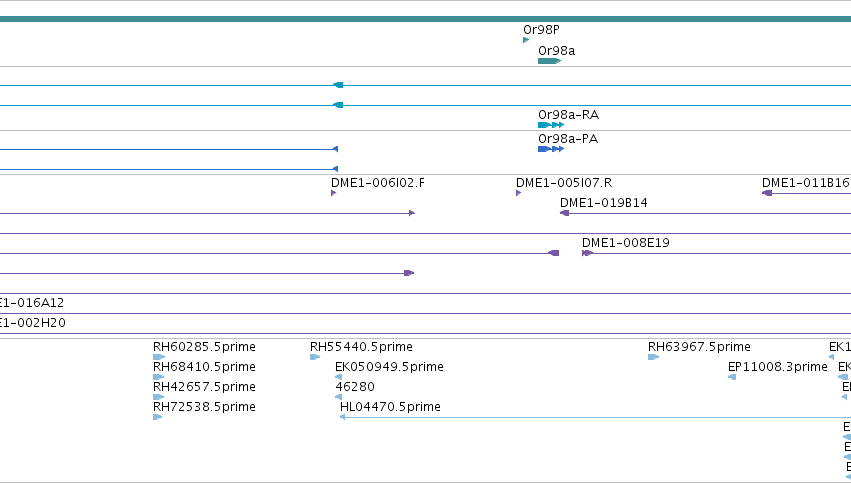Click the RH42657.5prime EST glyph
The width and height of the screenshot is (851, 483).
[158, 397]
